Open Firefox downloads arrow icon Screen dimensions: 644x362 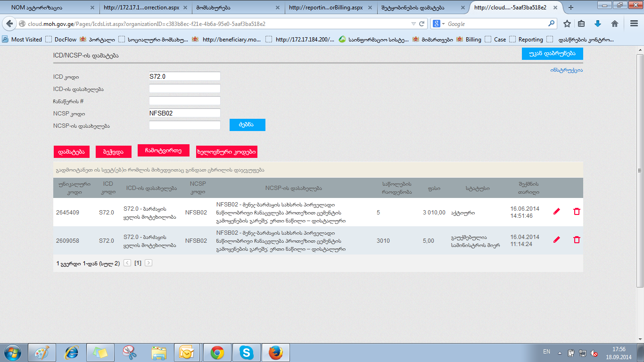tap(598, 24)
